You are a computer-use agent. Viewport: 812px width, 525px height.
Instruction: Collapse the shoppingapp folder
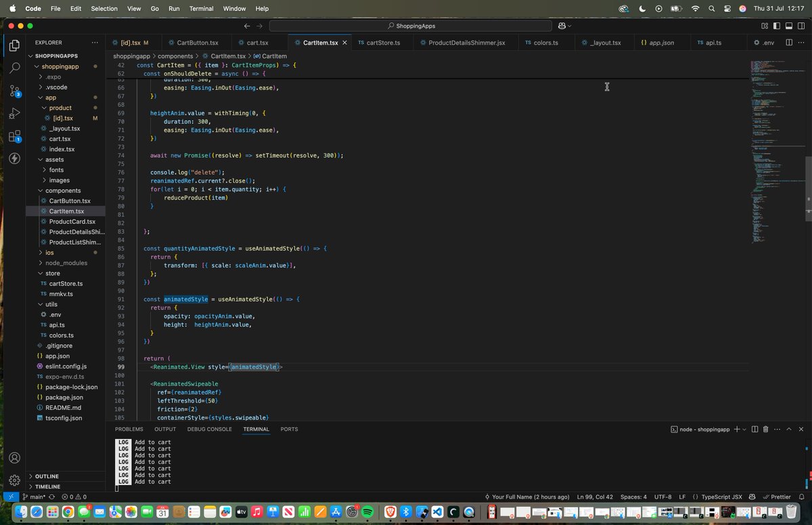pos(61,66)
